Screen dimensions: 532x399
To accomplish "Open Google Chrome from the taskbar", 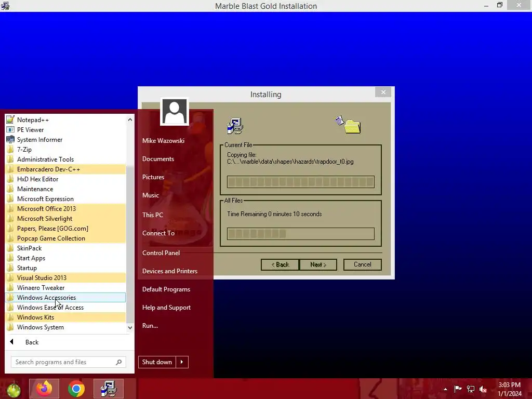I will coord(76,389).
